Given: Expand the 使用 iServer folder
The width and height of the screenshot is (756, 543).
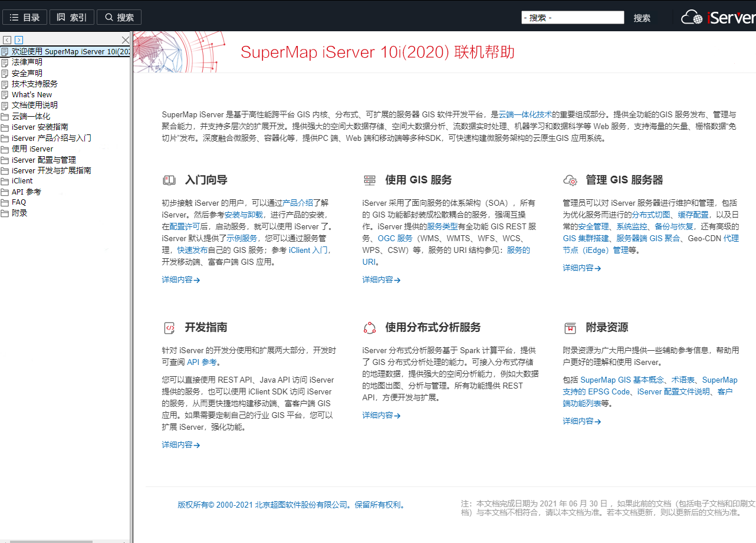Looking at the screenshot, I should (32, 149).
